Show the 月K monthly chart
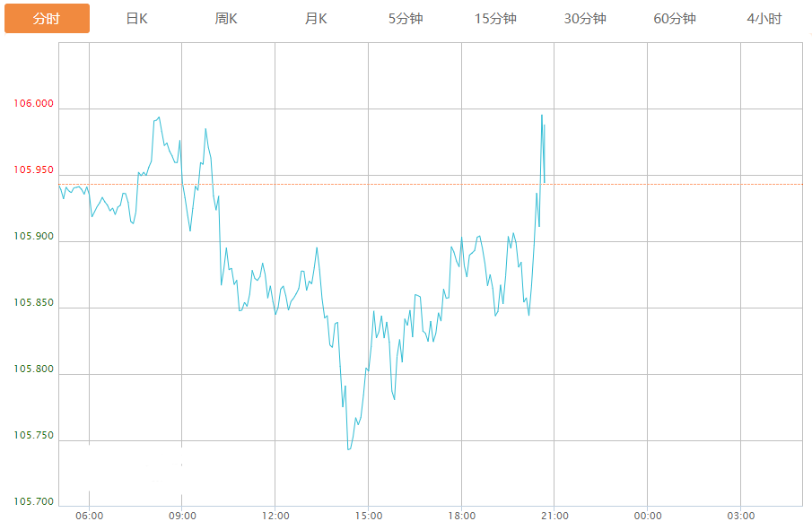Image resolution: width=812 pixels, height=530 pixels. (x=316, y=19)
